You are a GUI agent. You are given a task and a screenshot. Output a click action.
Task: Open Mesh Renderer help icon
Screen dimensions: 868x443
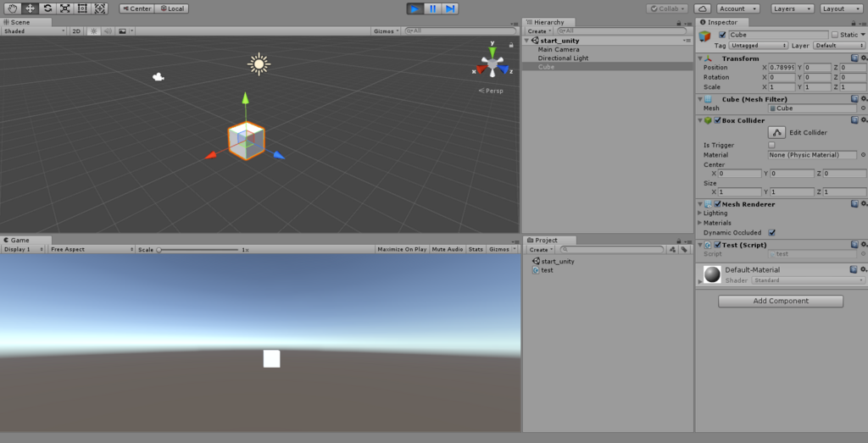coord(854,204)
